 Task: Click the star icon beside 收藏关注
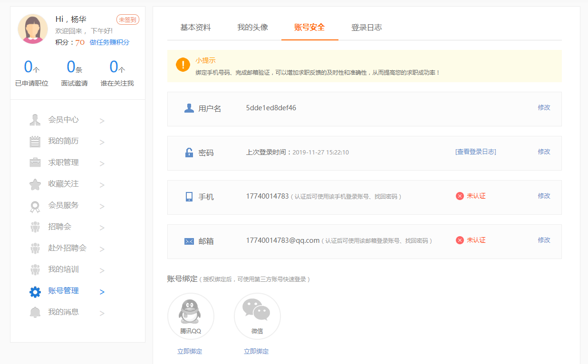(35, 184)
